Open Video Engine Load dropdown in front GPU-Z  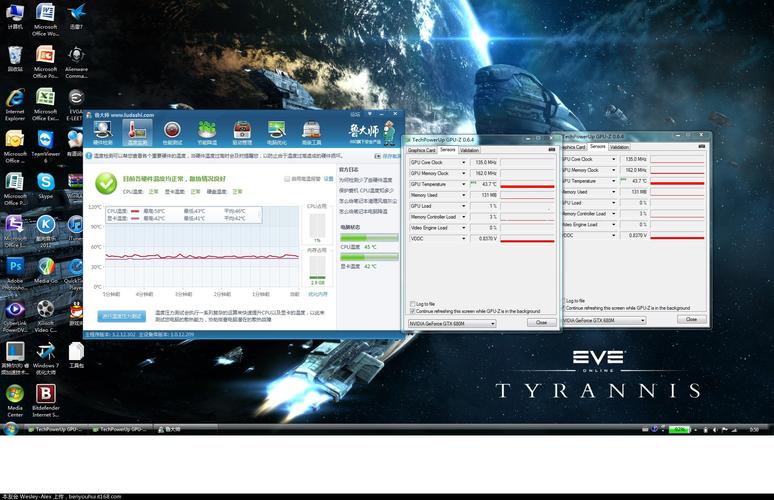pos(463,227)
